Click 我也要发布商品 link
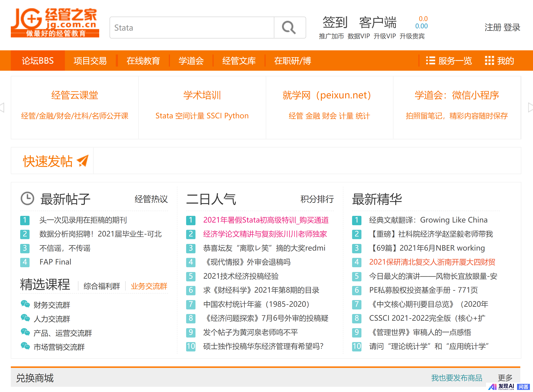The height and width of the screenshot is (392, 533). click(x=457, y=378)
